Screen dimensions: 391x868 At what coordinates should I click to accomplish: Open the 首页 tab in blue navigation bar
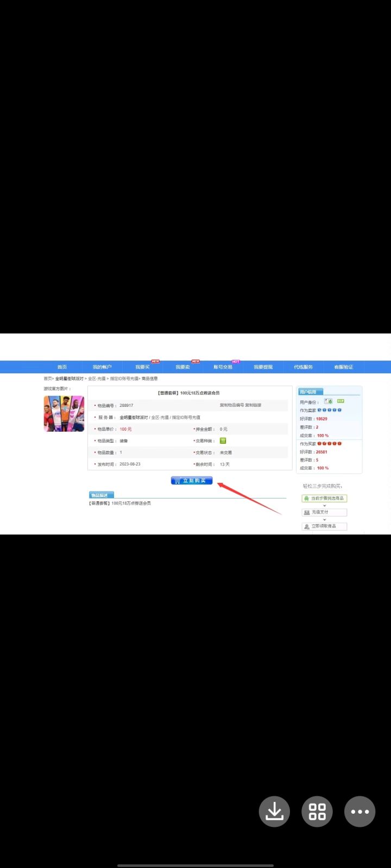[62, 367]
